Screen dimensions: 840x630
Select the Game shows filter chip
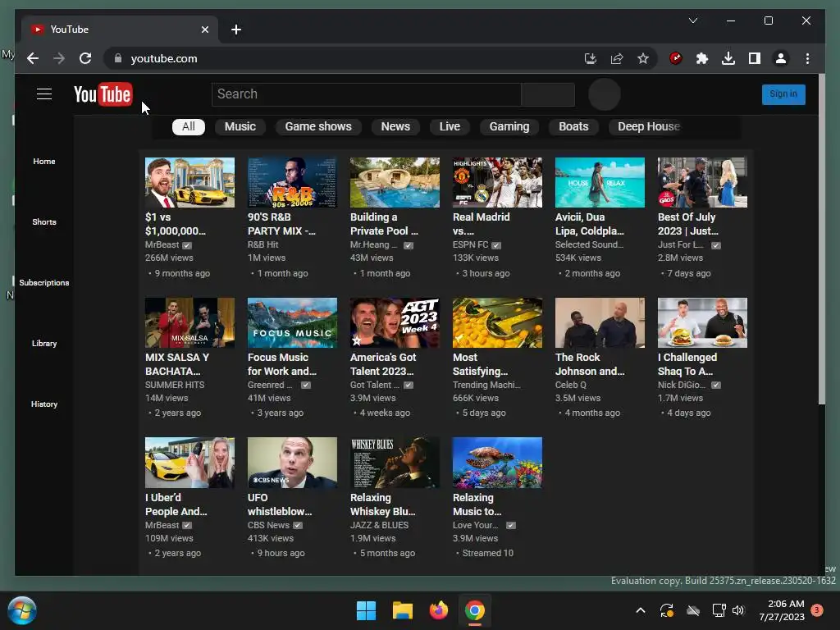coord(318,127)
